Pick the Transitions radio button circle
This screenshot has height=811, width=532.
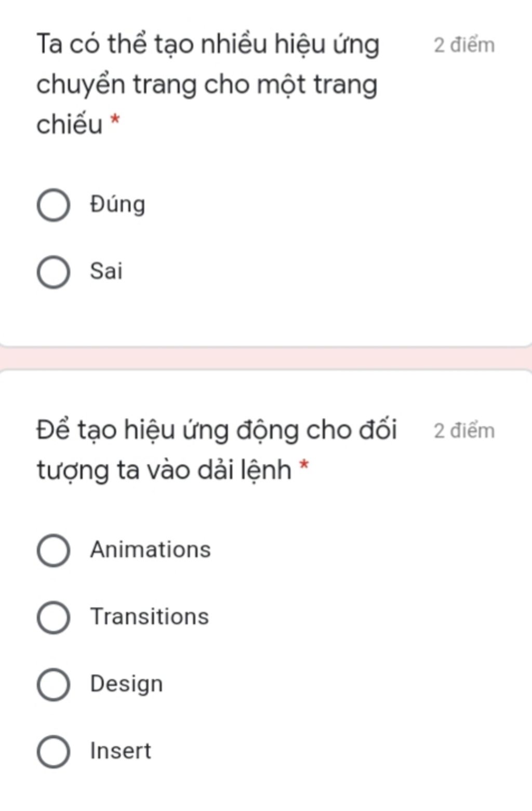pyautogui.click(x=54, y=617)
